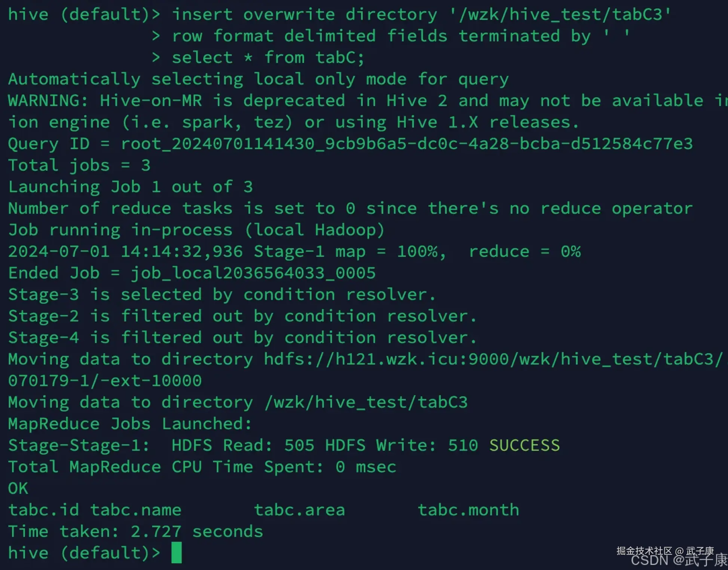
Task: Click 'Stage-4 is filtered out' line
Action: (242, 338)
